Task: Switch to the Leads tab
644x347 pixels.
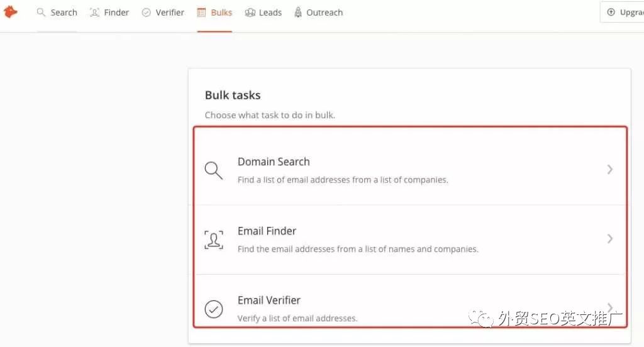Action: click(264, 13)
